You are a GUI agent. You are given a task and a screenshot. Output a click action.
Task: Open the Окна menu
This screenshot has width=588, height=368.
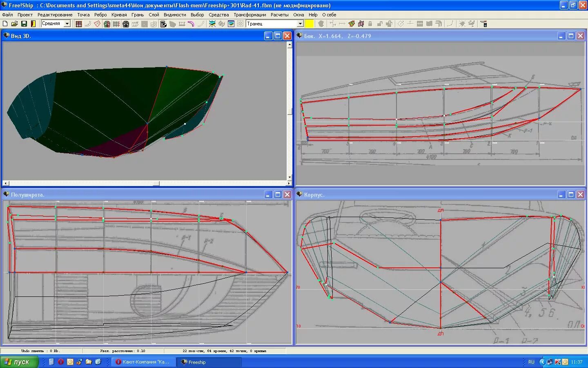(x=298, y=15)
